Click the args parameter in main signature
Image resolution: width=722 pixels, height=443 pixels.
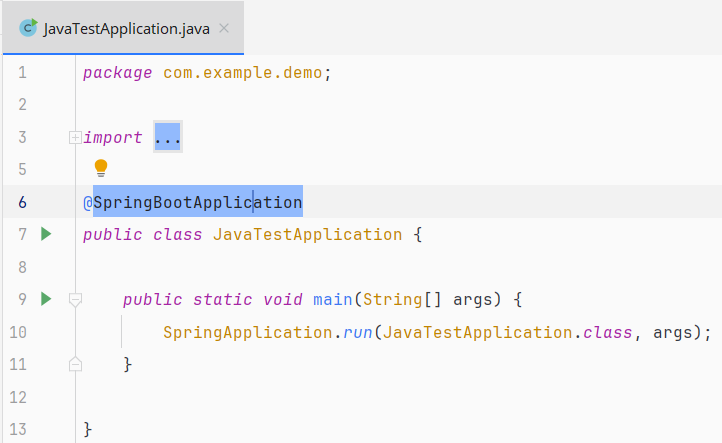coord(472,300)
